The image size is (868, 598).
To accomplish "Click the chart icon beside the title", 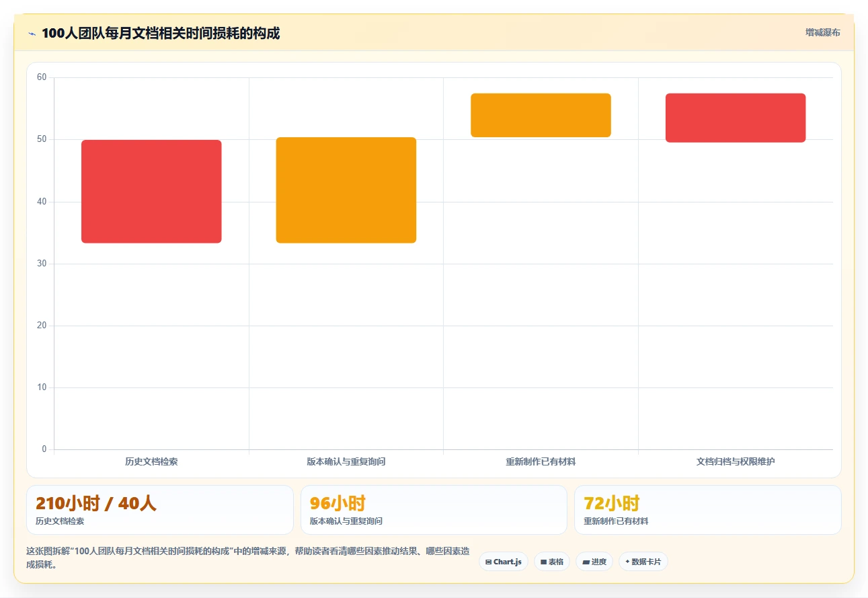I will 32,34.
